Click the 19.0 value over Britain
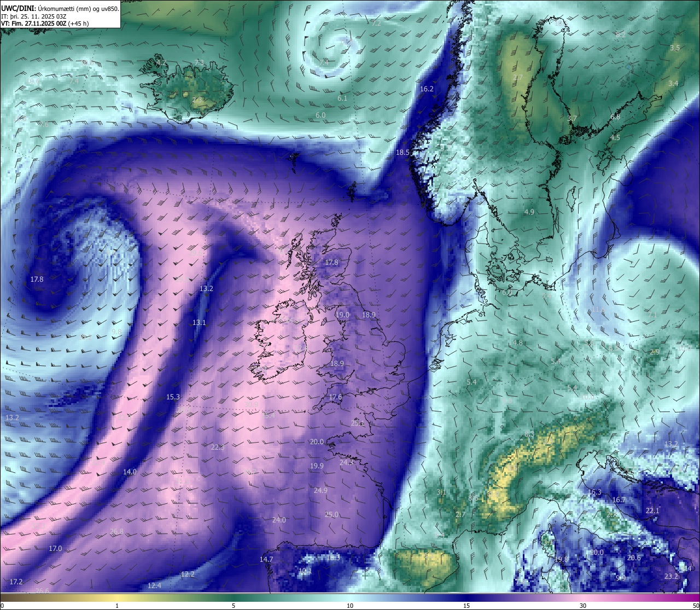The width and height of the screenshot is (700, 610). coord(342,315)
